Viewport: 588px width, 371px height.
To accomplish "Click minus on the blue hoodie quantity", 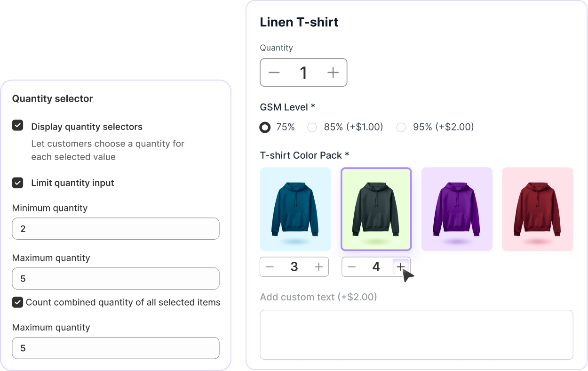I will (x=270, y=267).
